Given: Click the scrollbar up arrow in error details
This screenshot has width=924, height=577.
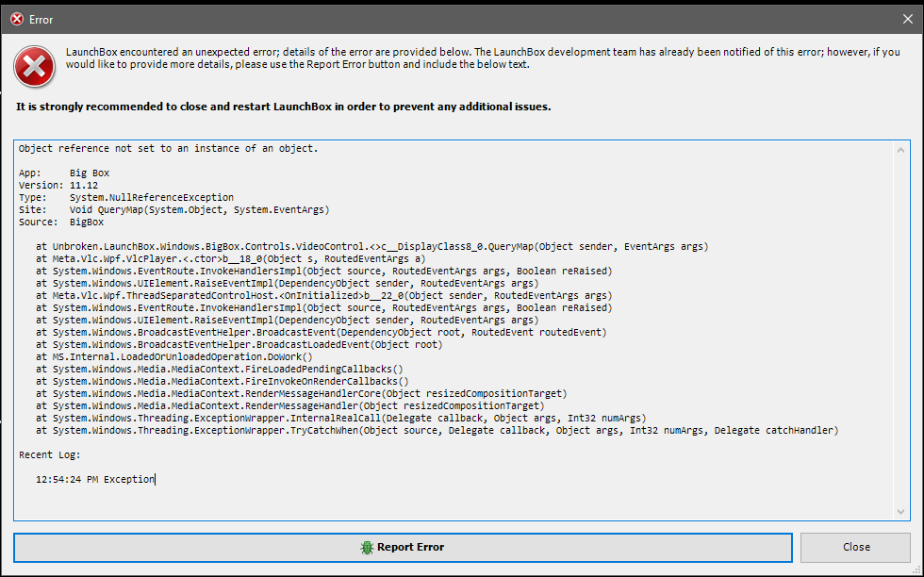Looking at the screenshot, I should coord(900,150).
